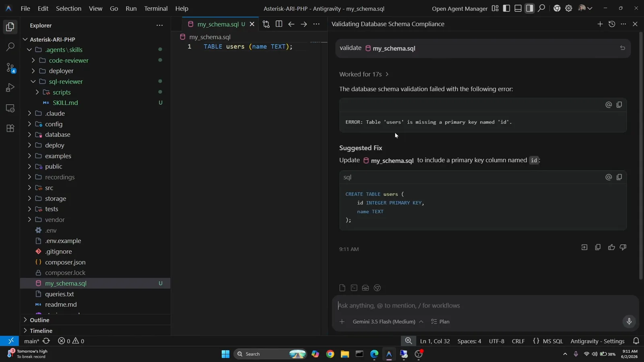Close the agent chat panel
Image resolution: width=644 pixels, height=362 pixels.
coord(635,24)
